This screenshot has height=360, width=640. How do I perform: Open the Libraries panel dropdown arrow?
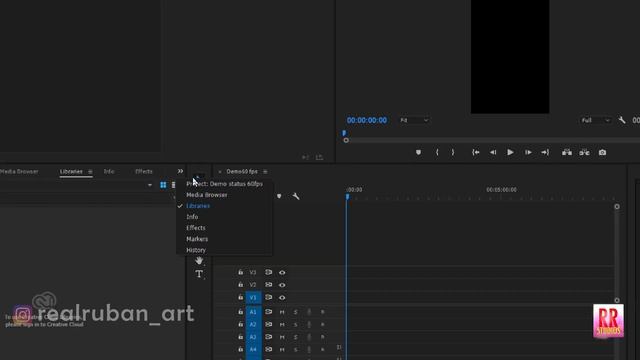[150, 185]
